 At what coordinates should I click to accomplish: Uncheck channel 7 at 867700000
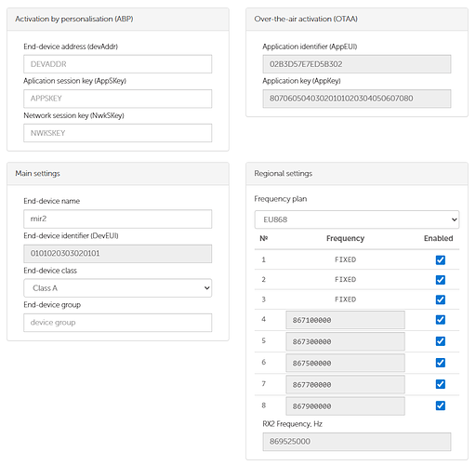click(441, 384)
